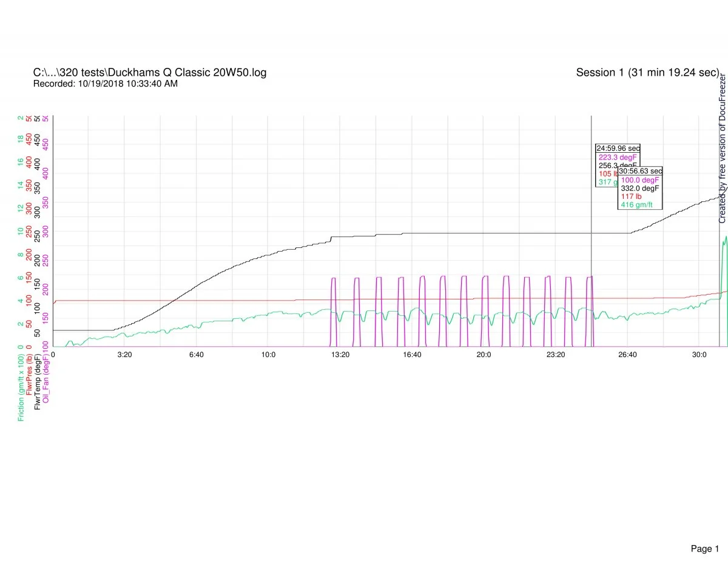Image resolution: width=728 pixels, height=562 pixels.
Task: Select the 117 lb pressure readout
Action: point(630,196)
